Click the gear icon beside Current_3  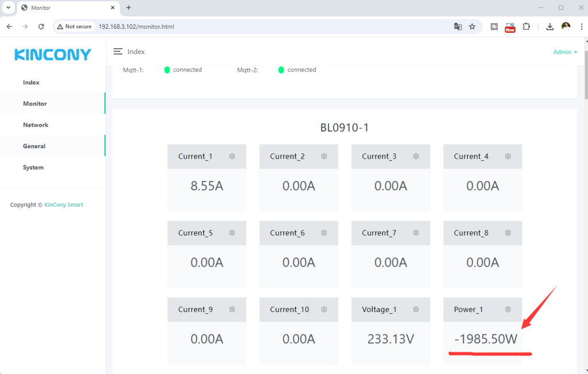(416, 156)
